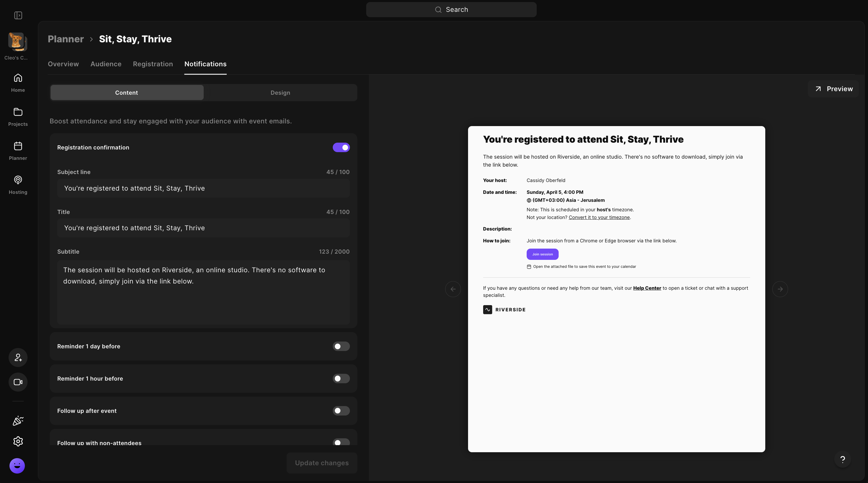
Task: Click the email preview headline text
Action: [583, 139]
